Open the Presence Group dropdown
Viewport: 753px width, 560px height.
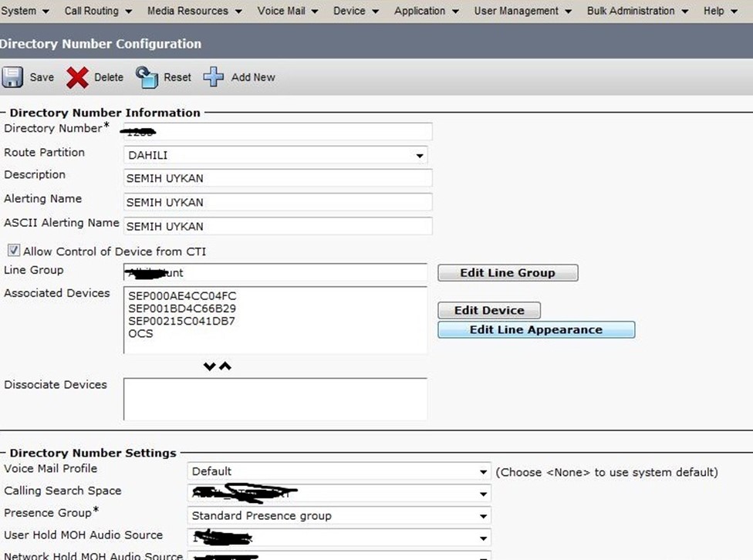click(483, 516)
